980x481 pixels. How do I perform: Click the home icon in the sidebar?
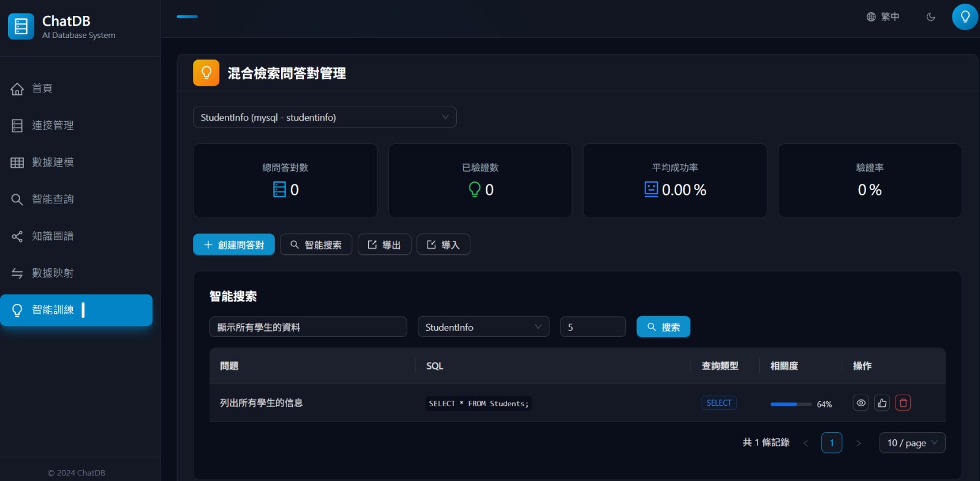(x=17, y=89)
